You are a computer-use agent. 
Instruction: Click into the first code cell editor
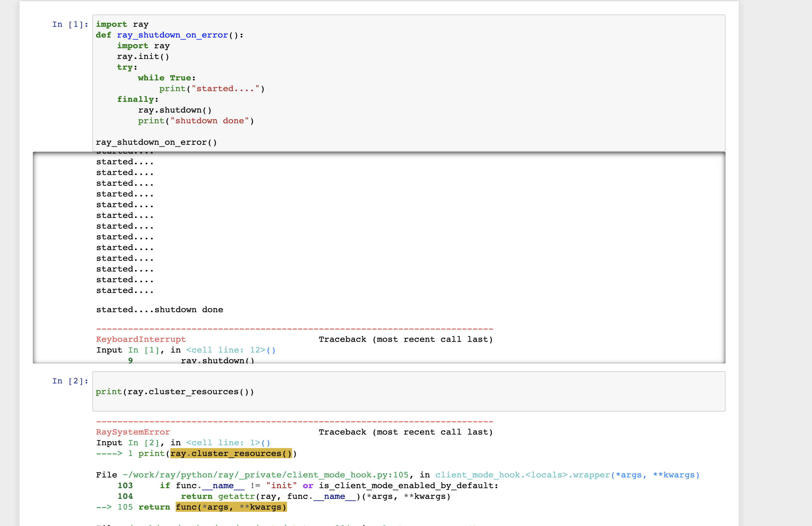click(x=409, y=83)
